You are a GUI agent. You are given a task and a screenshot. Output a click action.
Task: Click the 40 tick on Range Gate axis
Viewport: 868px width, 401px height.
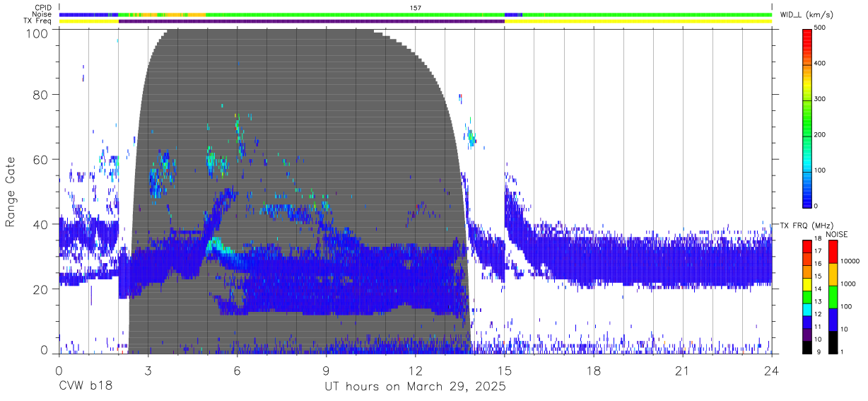[x=42, y=224]
